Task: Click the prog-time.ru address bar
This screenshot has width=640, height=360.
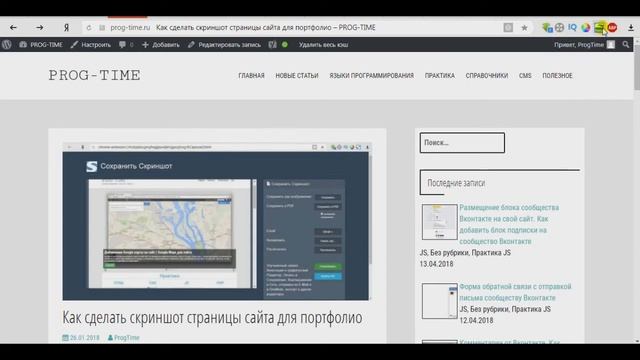Action: point(294,28)
